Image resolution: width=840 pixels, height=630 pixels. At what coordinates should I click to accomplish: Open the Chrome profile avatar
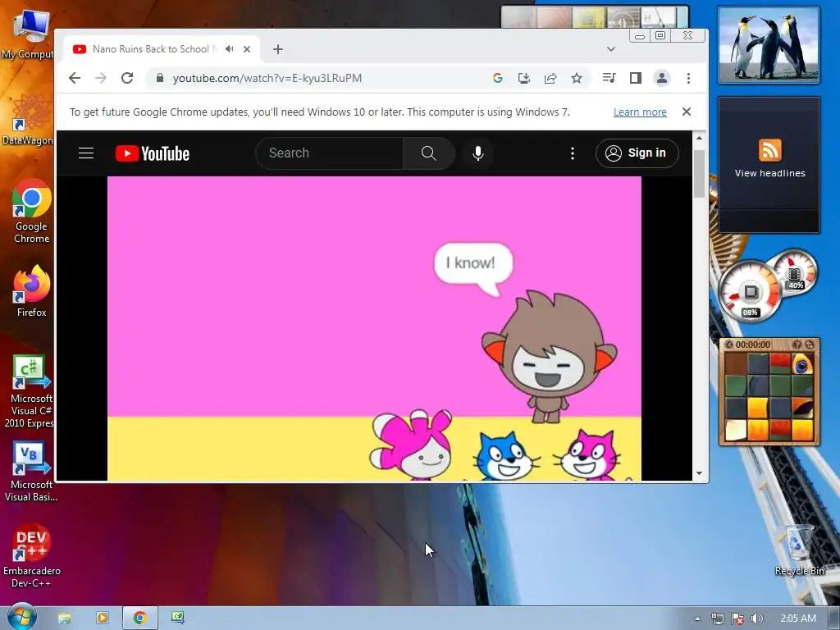662,78
